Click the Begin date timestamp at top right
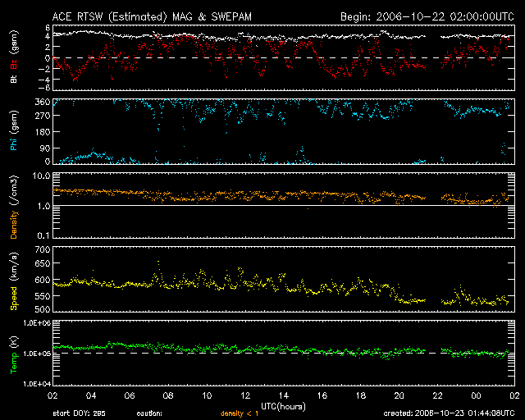Screen dimensions: 525x420 (x=427, y=16)
